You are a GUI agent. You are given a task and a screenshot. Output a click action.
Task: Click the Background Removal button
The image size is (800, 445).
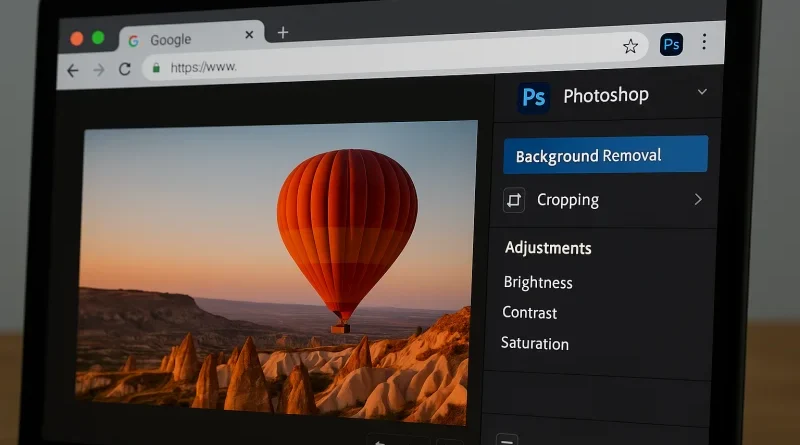click(x=605, y=155)
